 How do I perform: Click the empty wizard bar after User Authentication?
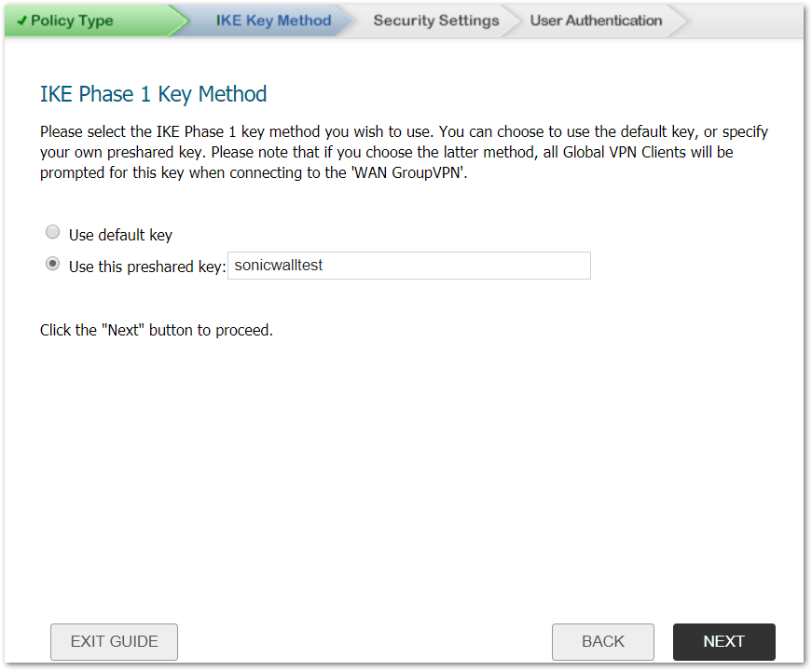746,21
